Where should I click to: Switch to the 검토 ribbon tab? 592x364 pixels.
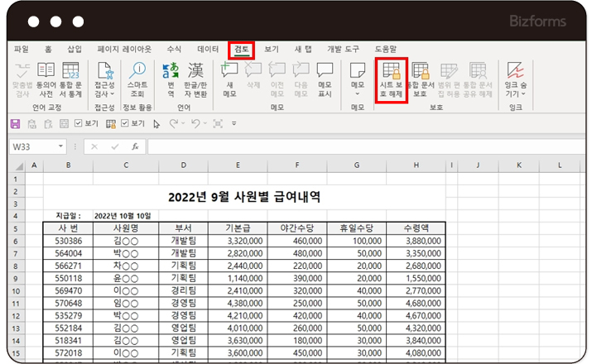(x=243, y=50)
